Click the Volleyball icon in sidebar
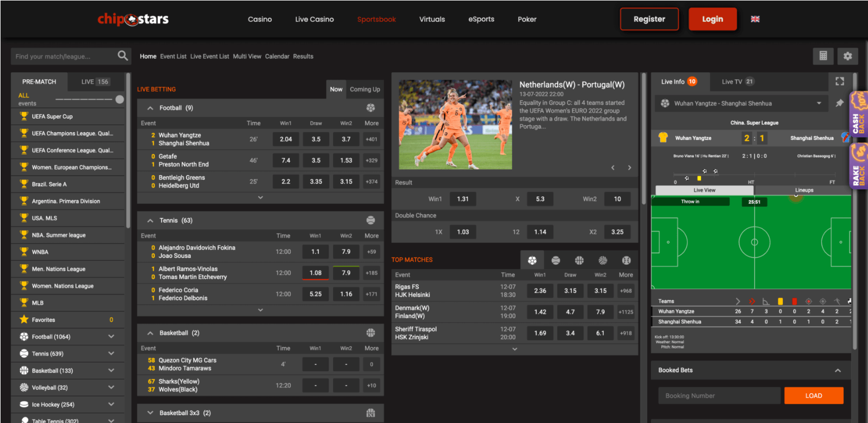 (x=24, y=387)
